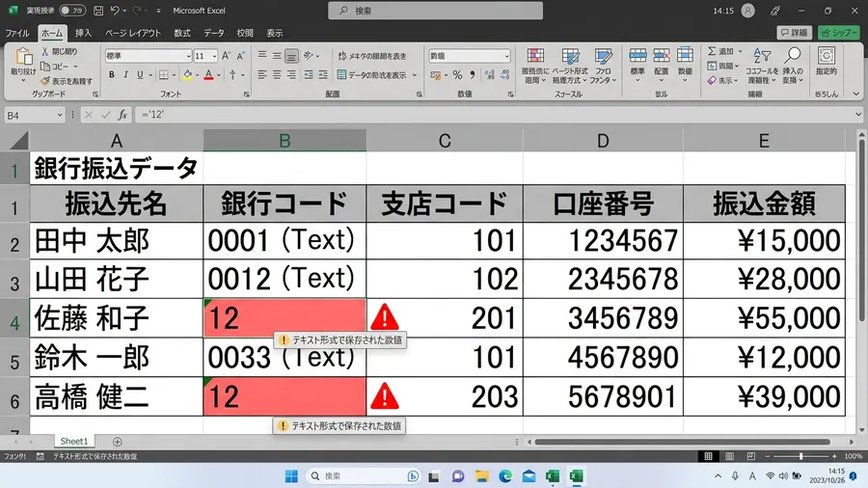Screen dimensions: 868x488
Task: Click the zoom slider handle
Action: pyautogui.click(x=800, y=456)
